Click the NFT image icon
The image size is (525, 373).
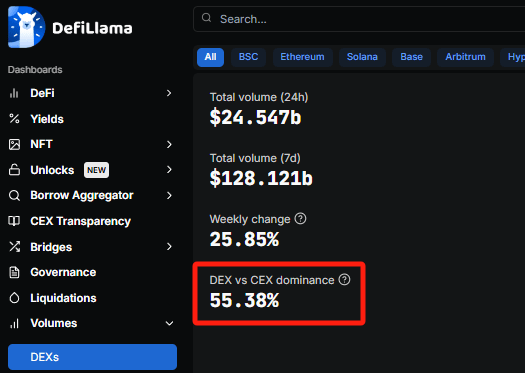click(x=14, y=144)
